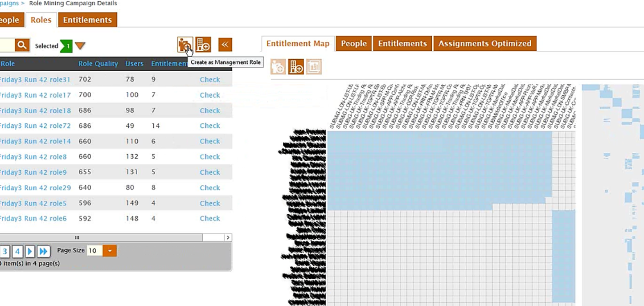Click faded person-plus icon under Entitlement Map tab
Screen dimensions: 644x306
(x=278, y=67)
